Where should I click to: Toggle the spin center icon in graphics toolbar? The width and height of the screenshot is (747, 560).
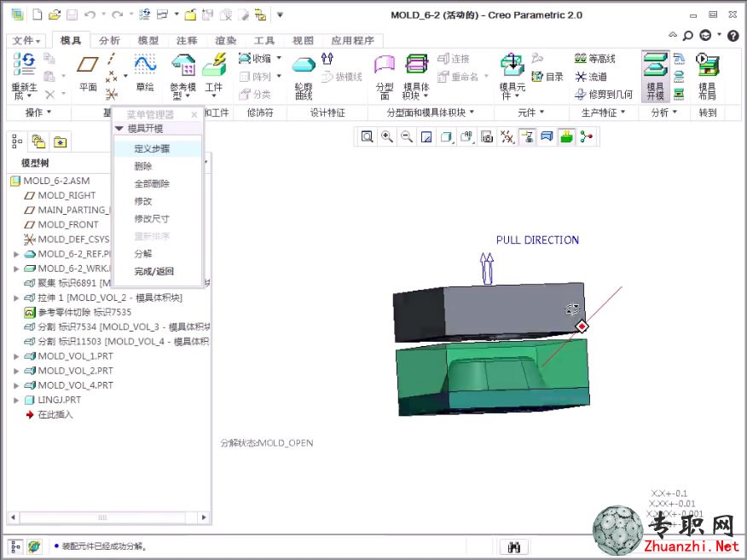pyautogui.click(x=586, y=137)
